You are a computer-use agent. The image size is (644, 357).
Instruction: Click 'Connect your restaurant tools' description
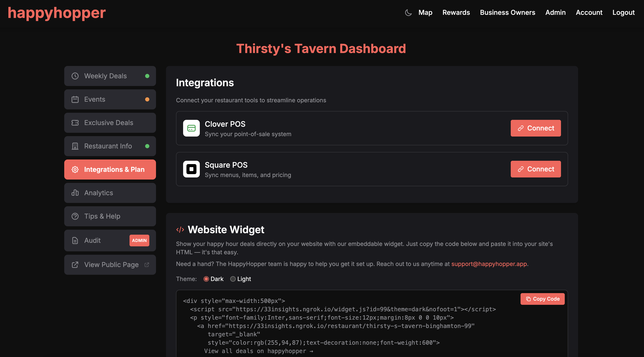click(251, 100)
